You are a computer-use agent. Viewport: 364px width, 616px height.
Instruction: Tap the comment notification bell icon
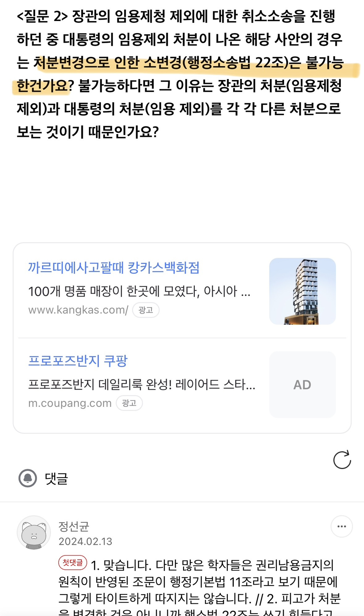[28, 478]
